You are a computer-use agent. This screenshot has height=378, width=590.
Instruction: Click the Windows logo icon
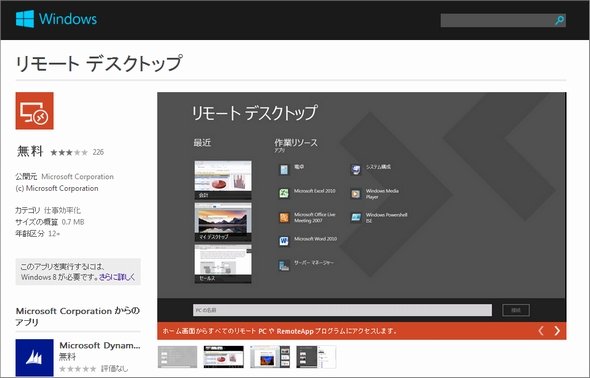pyautogui.click(x=25, y=19)
